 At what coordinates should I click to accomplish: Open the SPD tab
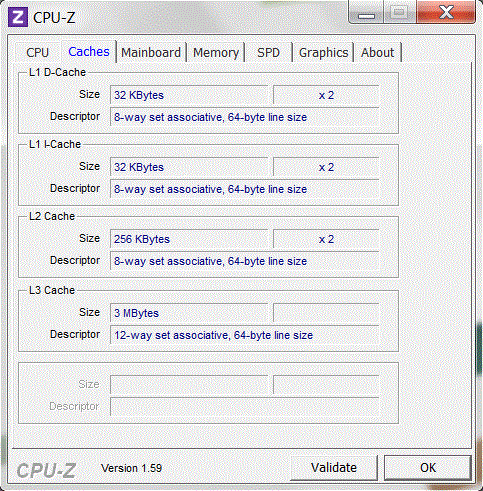pos(268,53)
